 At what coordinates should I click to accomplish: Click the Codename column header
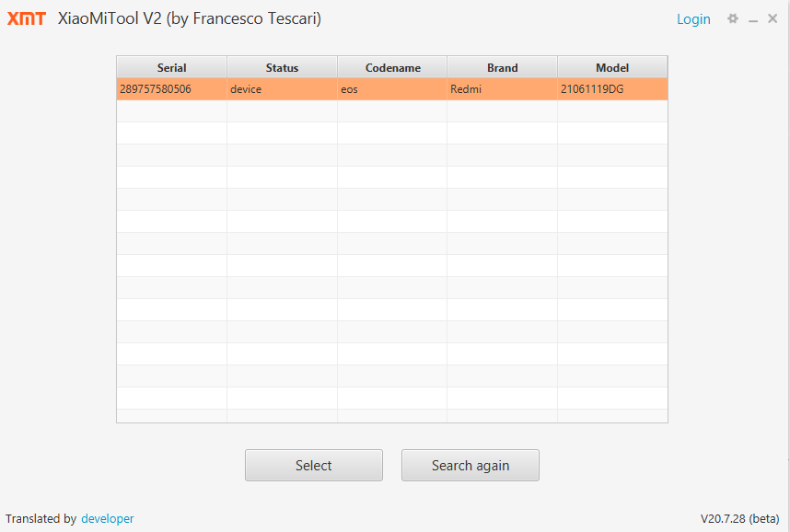392,67
